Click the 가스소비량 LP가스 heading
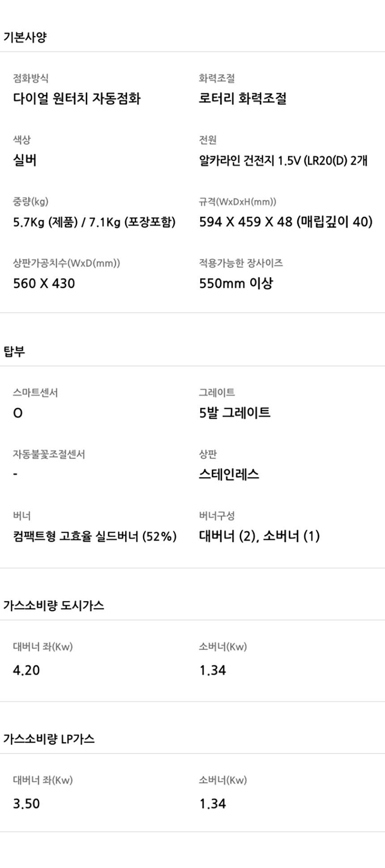The height and width of the screenshot is (868, 385). 49,739
